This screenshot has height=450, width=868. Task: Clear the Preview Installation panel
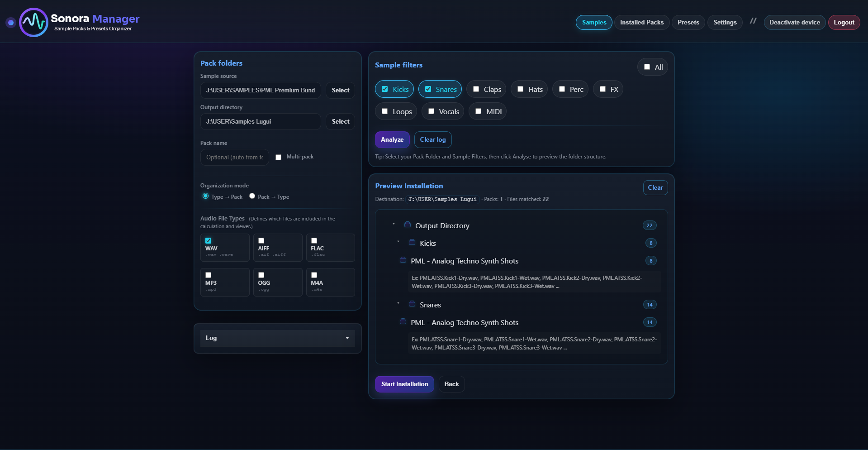(x=655, y=187)
